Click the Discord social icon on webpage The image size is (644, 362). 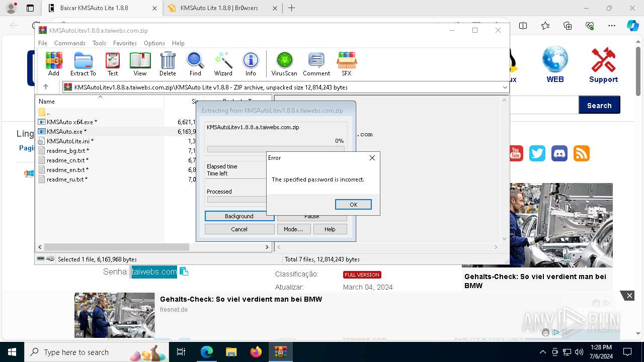coord(559,153)
